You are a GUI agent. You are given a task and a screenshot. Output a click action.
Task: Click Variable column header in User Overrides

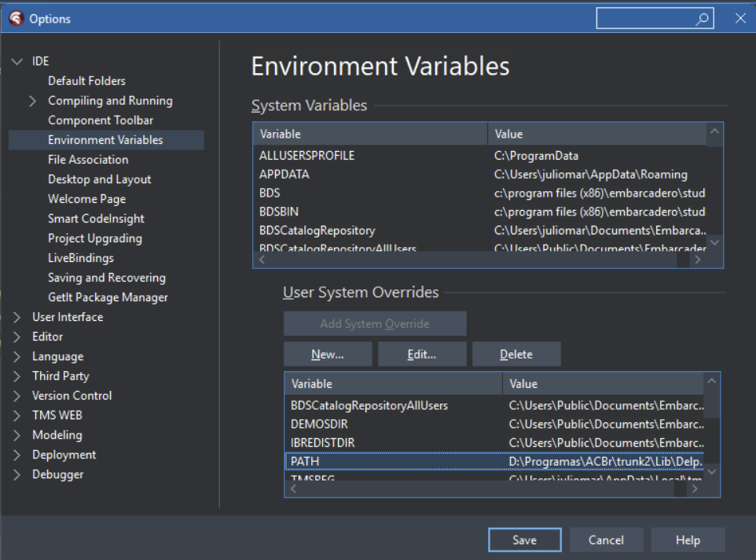coord(394,384)
